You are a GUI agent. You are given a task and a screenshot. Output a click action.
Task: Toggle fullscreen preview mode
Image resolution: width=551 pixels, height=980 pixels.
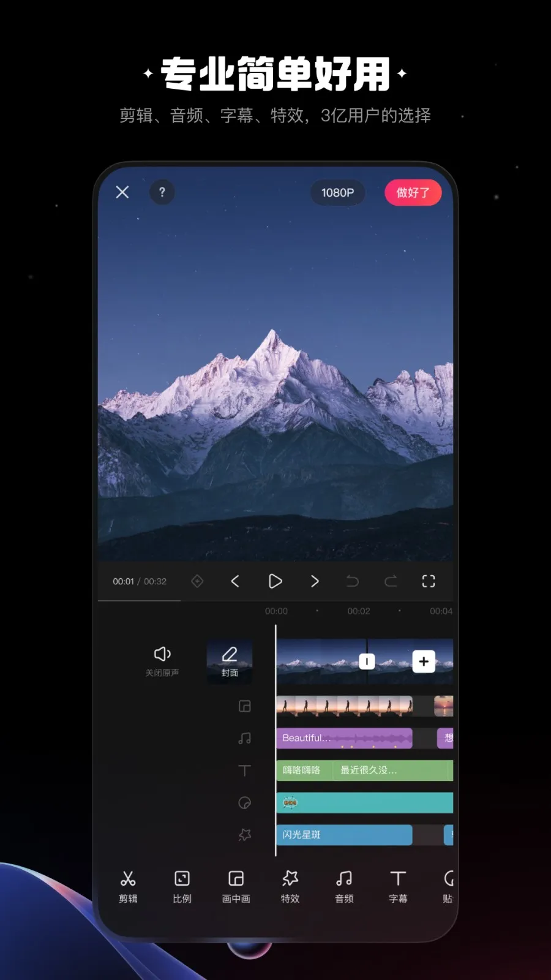pyautogui.click(x=429, y=581)
